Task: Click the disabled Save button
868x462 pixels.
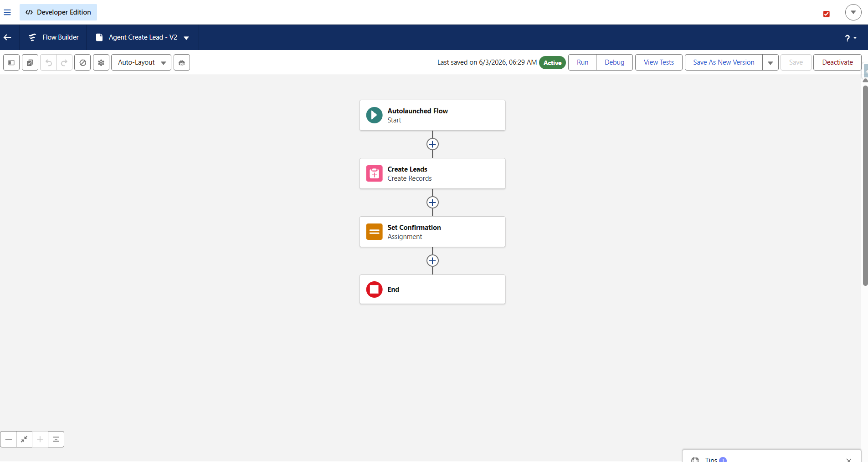Action: click(x=796, y=62)
